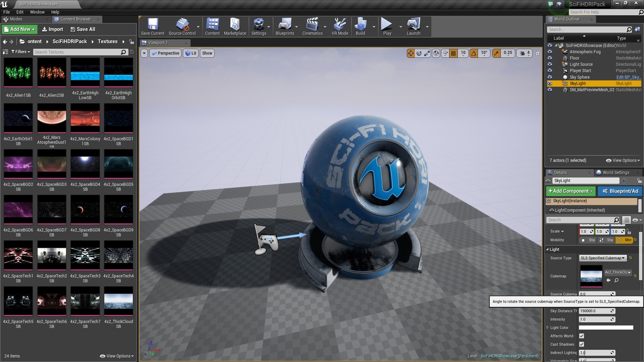Click the Blueprint/Add Script button
644x362 pixels.
(x=620, y=191)
